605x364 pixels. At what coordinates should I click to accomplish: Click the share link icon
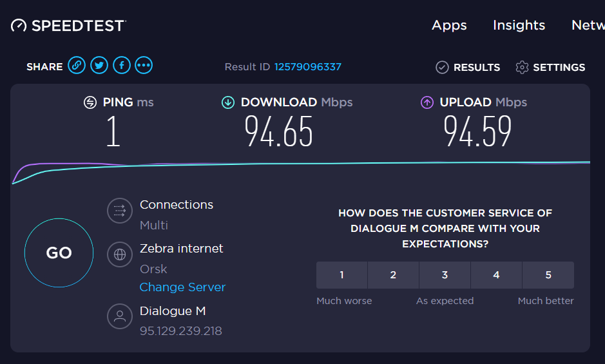[x=77, y=65]
